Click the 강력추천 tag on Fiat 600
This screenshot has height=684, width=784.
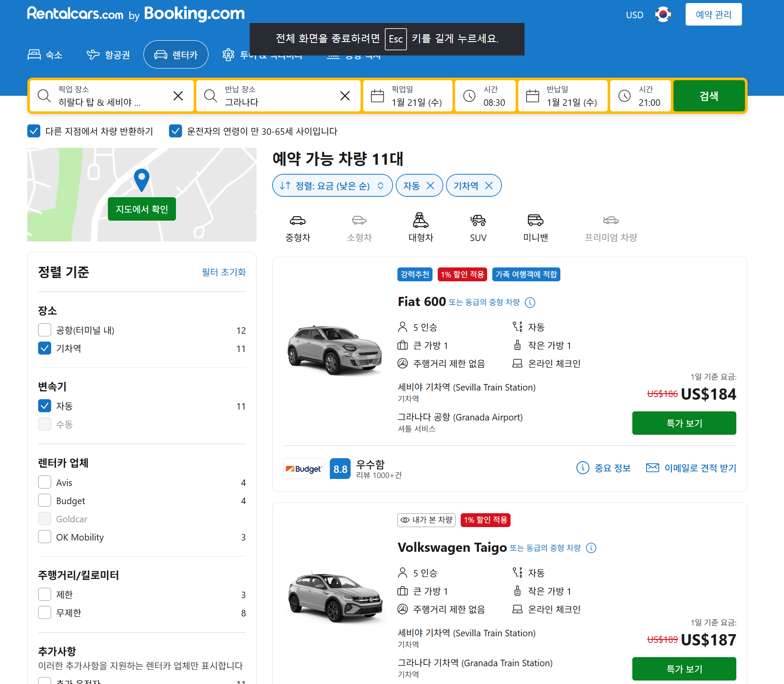pyautogui.click(x=415, y=274)
